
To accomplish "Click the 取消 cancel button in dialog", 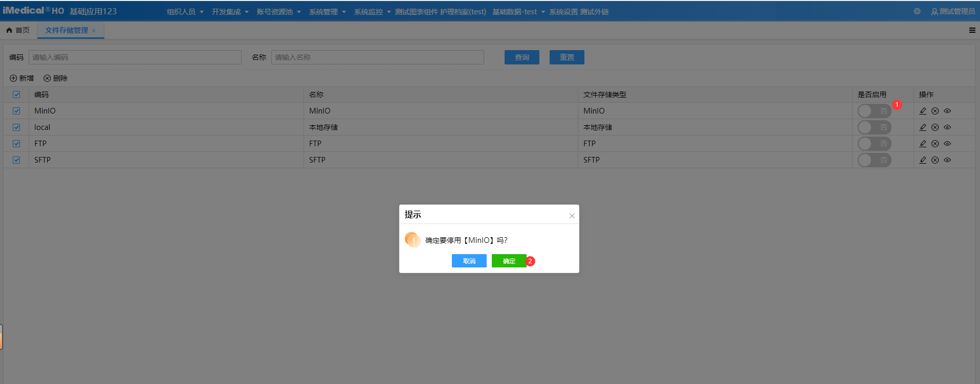I will [x=469, y=261].
